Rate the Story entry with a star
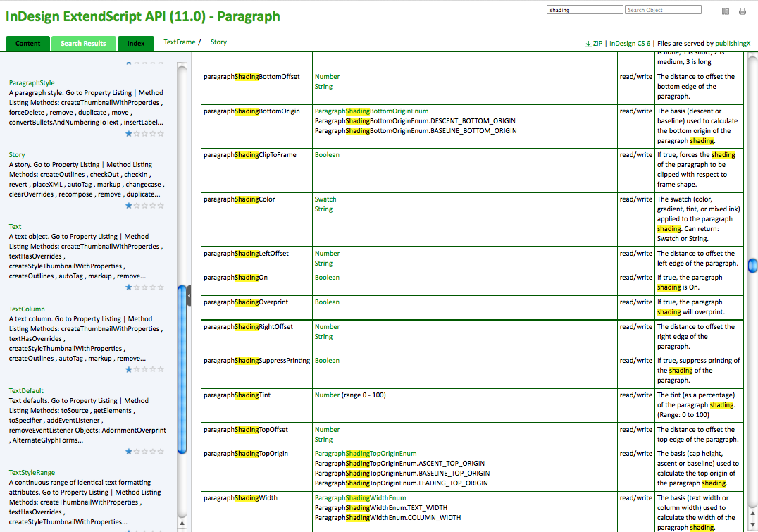758x532 pixels. pos(143,205)
